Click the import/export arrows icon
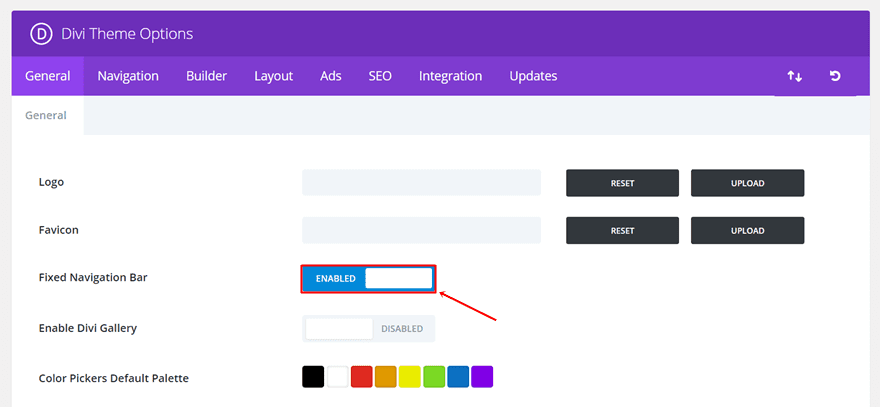880x407 pixels. (x=794, y=76)
